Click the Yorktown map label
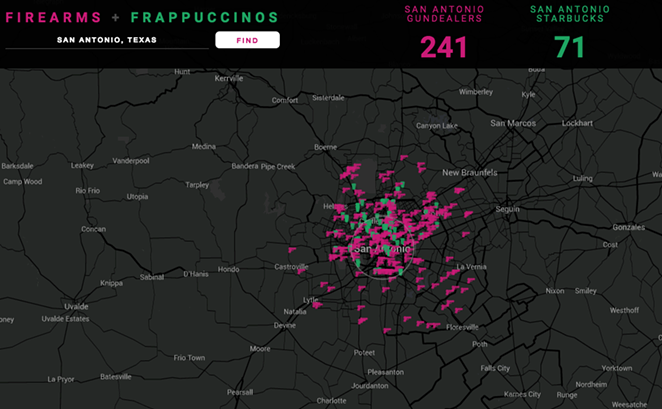The image size is (662, 409). (617, 368)
